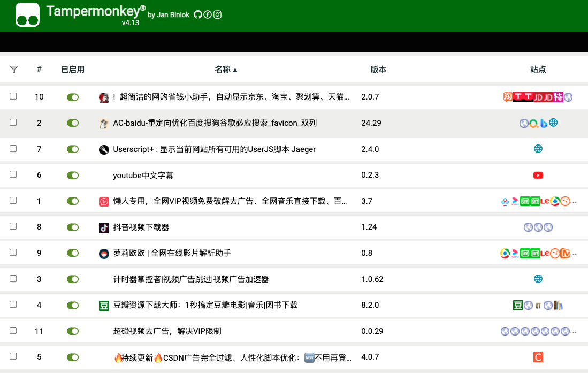Image resolution: width=588 pixels, height=373 pixels.
Task: Open AC-baidu重定向优化 script
Action: (215, 123)
